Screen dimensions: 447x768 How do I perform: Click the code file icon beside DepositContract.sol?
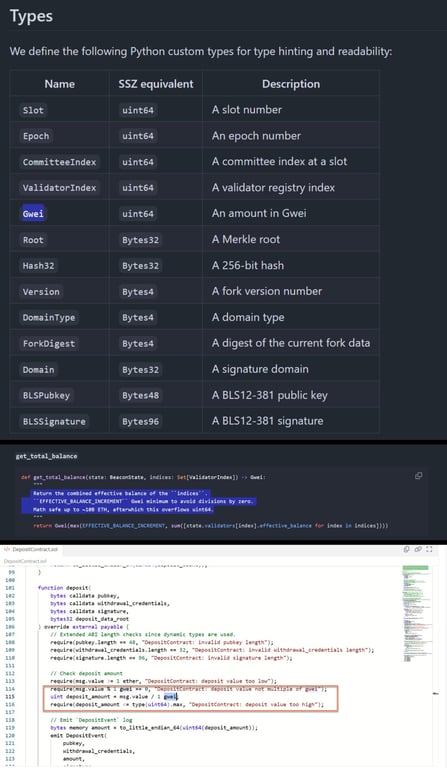pos(7,550)
